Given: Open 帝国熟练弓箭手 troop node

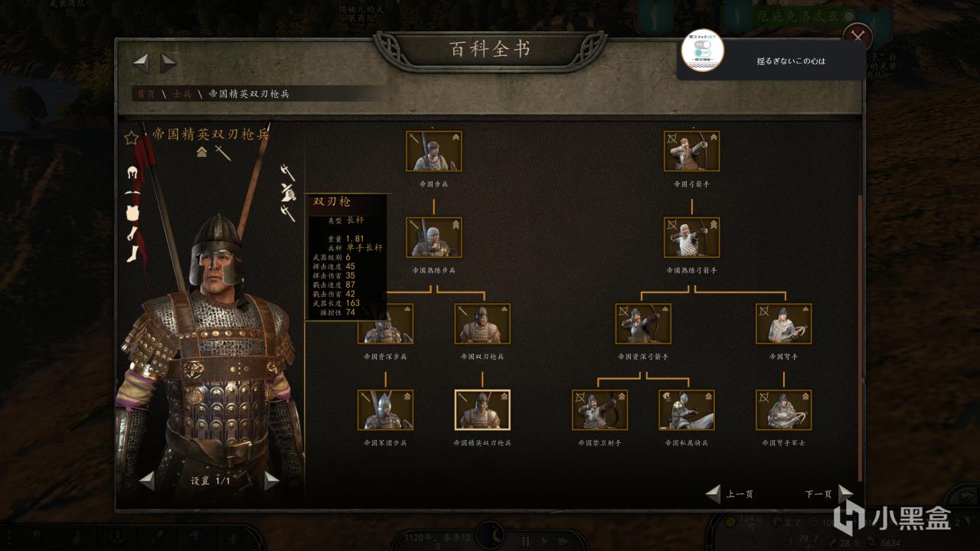Looking at the screenshot, I should point(691,237).
